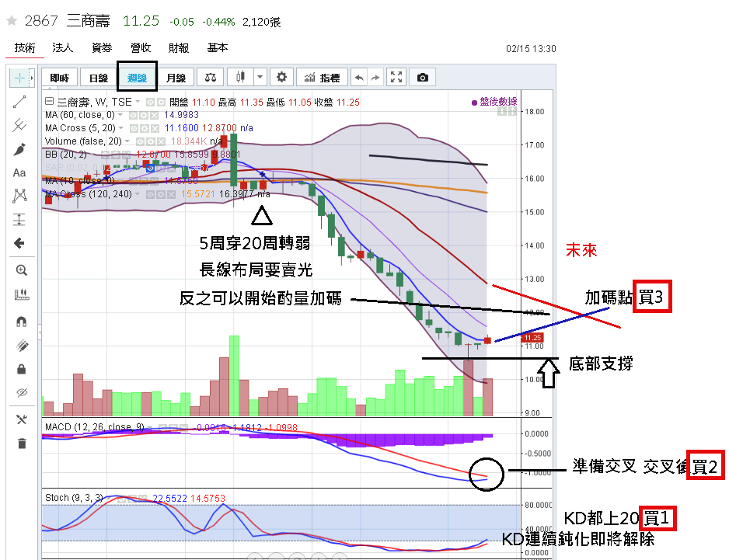Remove Volume (false, 20) indicator
The height and width of the screenshot is (560, 729).
click(161, 141)
